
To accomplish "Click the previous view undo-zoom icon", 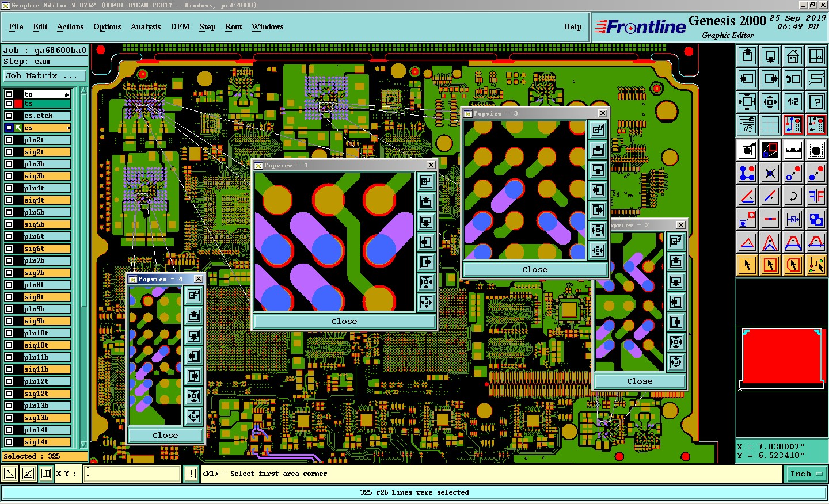I will coord(793,79).
